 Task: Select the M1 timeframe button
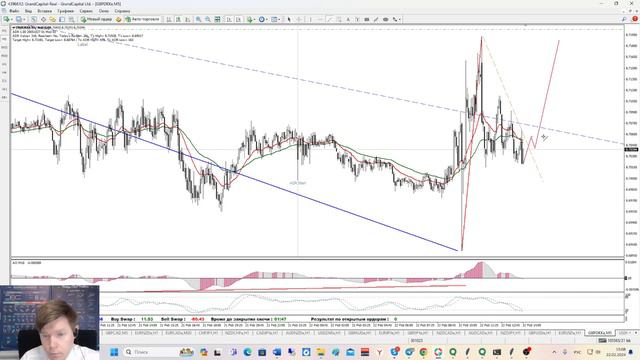[4, 31]
